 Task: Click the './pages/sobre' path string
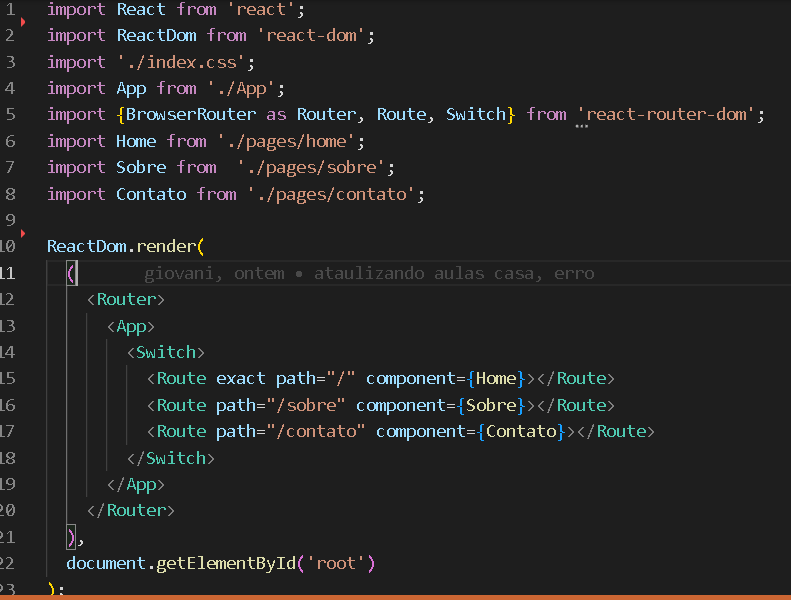tap(311, 168)
